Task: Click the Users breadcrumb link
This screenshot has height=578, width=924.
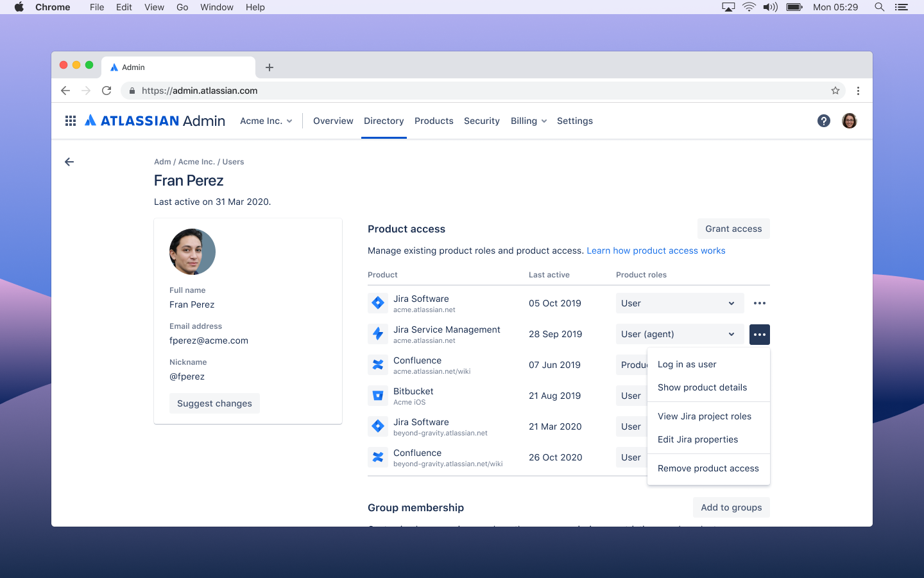Action: 233,162
